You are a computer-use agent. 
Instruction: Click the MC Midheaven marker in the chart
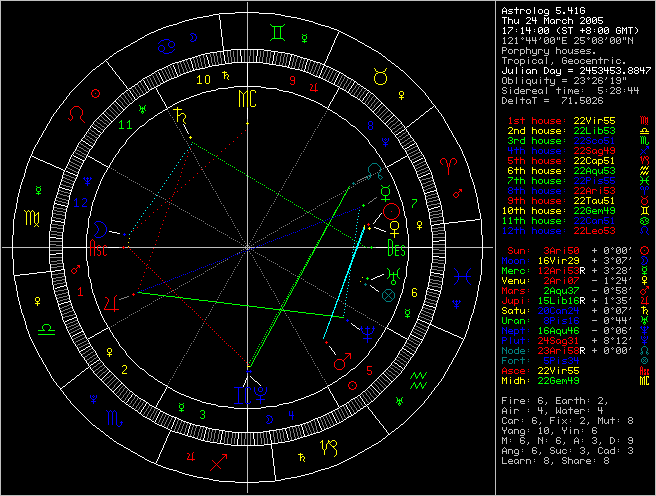(x=246, y=98)
